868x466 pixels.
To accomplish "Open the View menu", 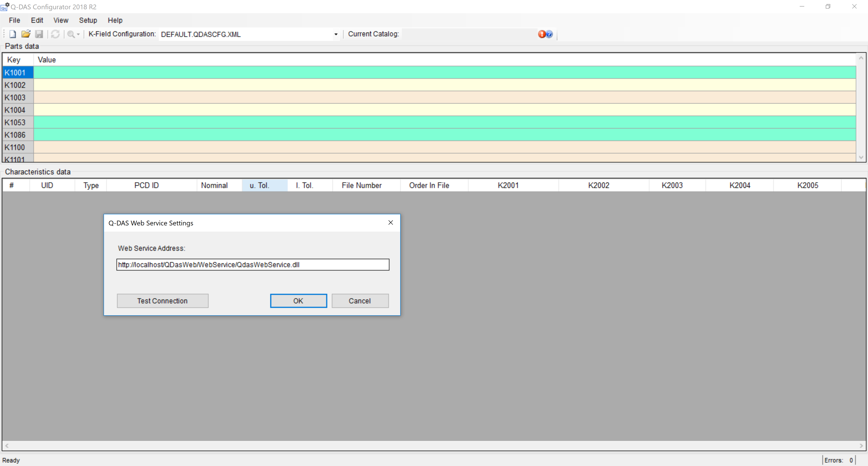I will (x=61, y=20).
